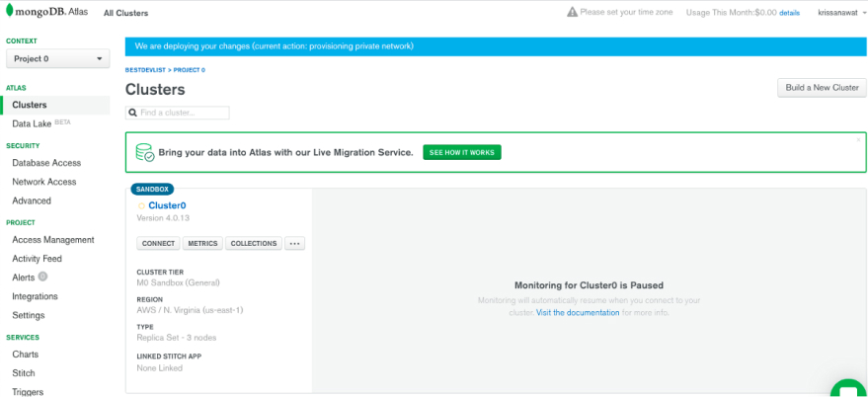This screenshot has width=868, height=397.
Task: Click the M0 Sandbox (General) tier value
Action: tap(179, 283)
